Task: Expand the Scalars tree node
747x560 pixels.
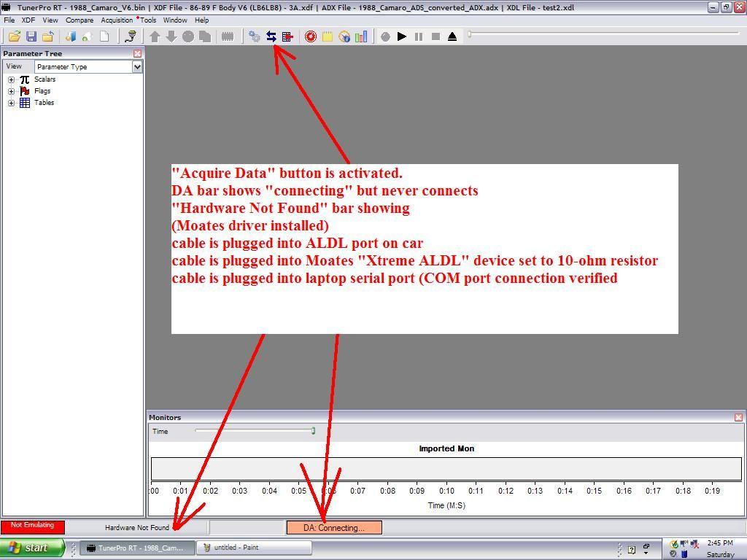Action: pyautogui.click(x=12, y=79)
